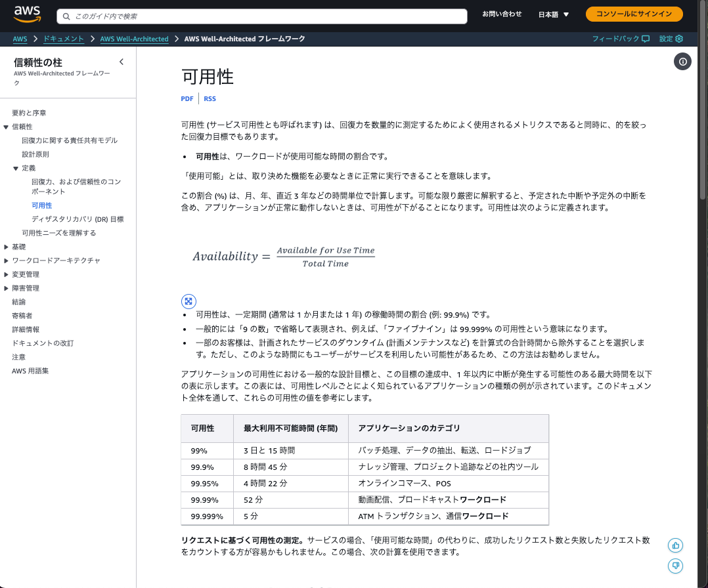Click the search magnifier icon
Viewport: 708px width, 588px height.
click(x=66, y=16)
